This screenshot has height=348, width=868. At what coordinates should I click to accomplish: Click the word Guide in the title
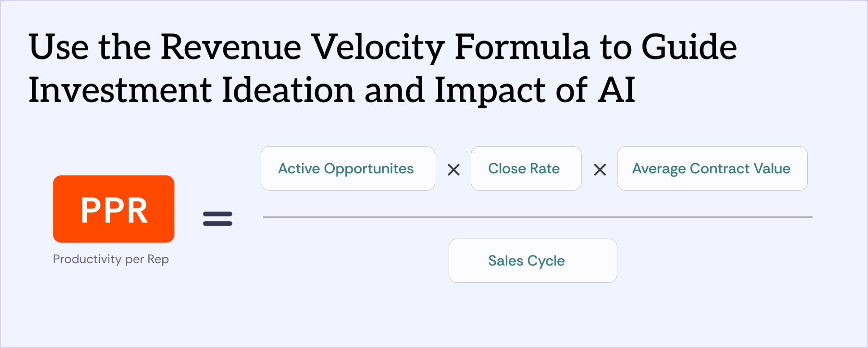[x=689, y=47]
